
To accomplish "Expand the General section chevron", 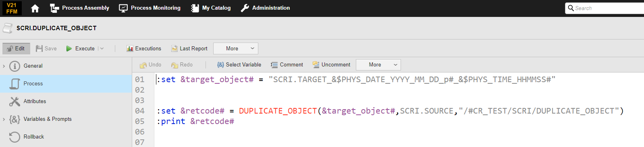I will click(x=4, y=66).
